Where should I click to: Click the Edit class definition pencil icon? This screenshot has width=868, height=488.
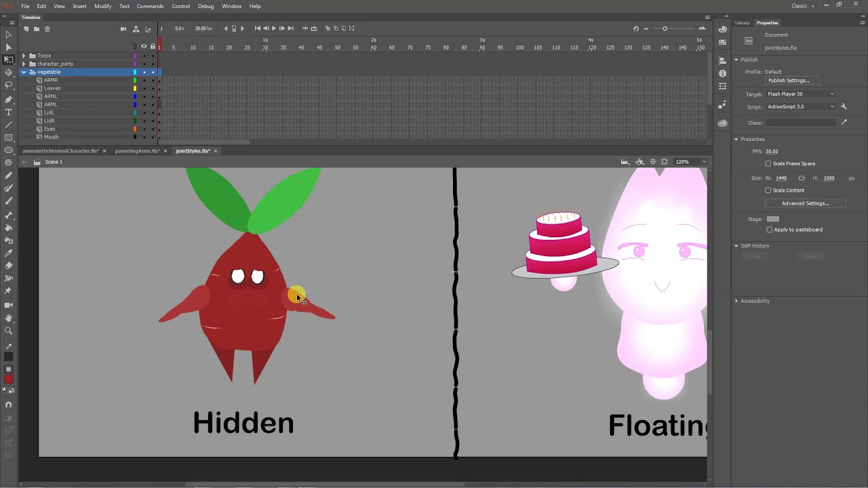tap(844, 123)
